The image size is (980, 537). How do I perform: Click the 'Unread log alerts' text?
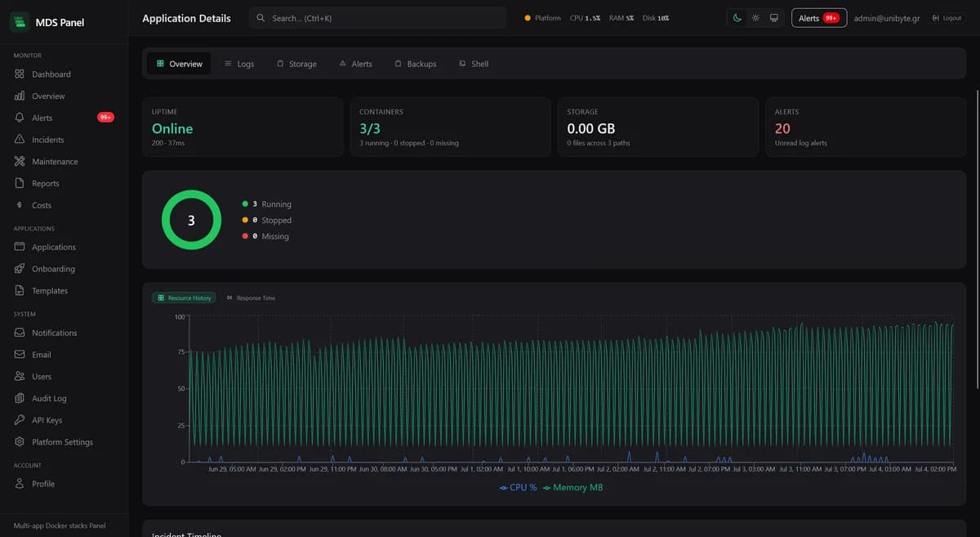pyautogui.click(x=801, y=143)
